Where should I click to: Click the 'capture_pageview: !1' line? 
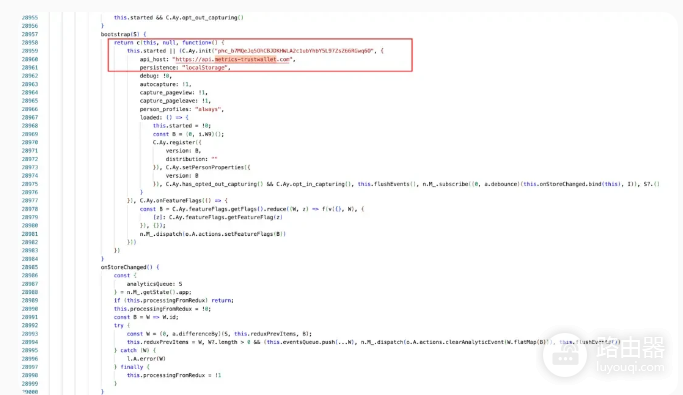173,93
